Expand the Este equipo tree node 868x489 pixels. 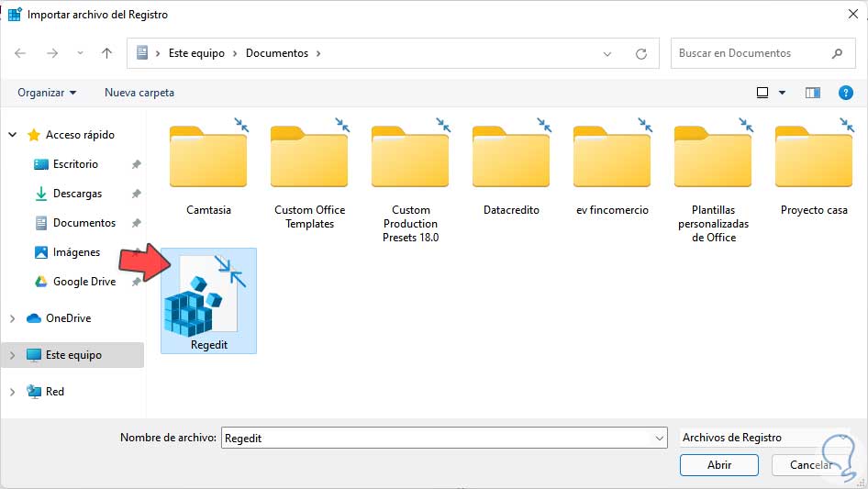tap(13, 355)
